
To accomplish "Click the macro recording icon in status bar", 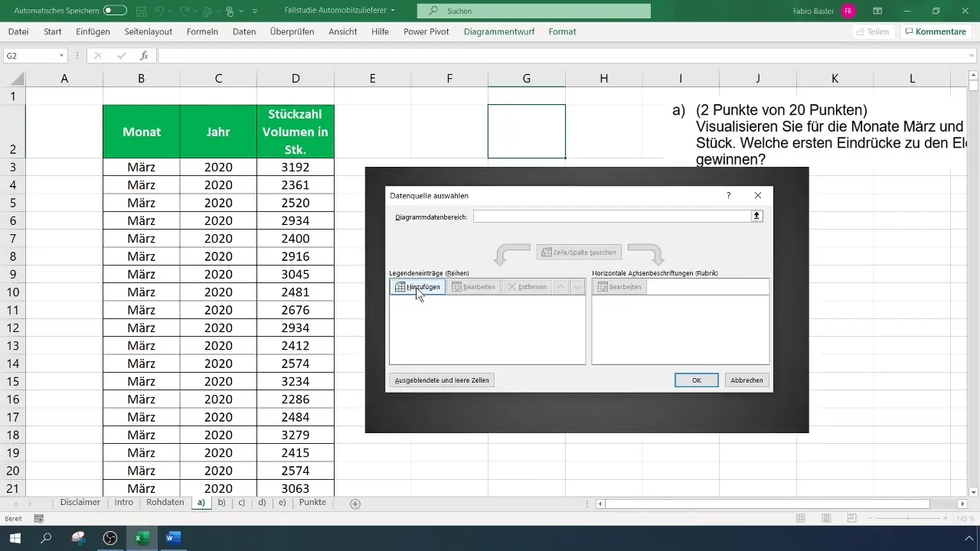I will pos(39,519).
